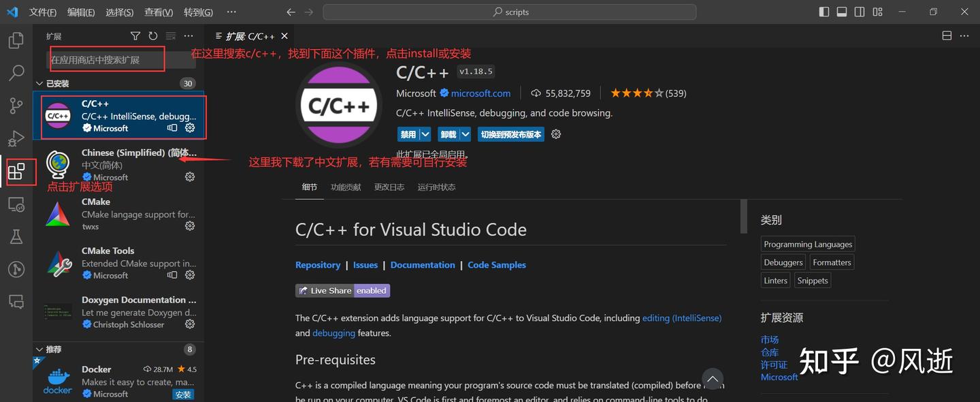Screen dimensions: 980x402
Task: Open the Repository link
Action: click(x=318, y=264)
